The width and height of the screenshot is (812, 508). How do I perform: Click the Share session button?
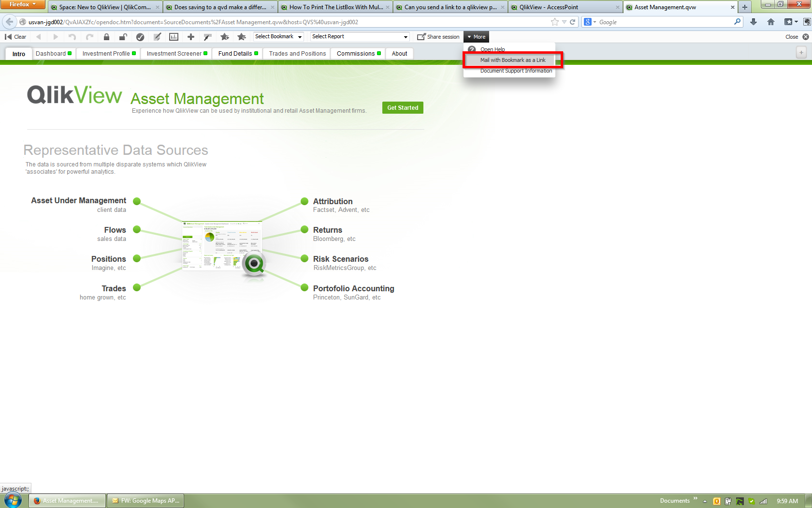(438, 37)
